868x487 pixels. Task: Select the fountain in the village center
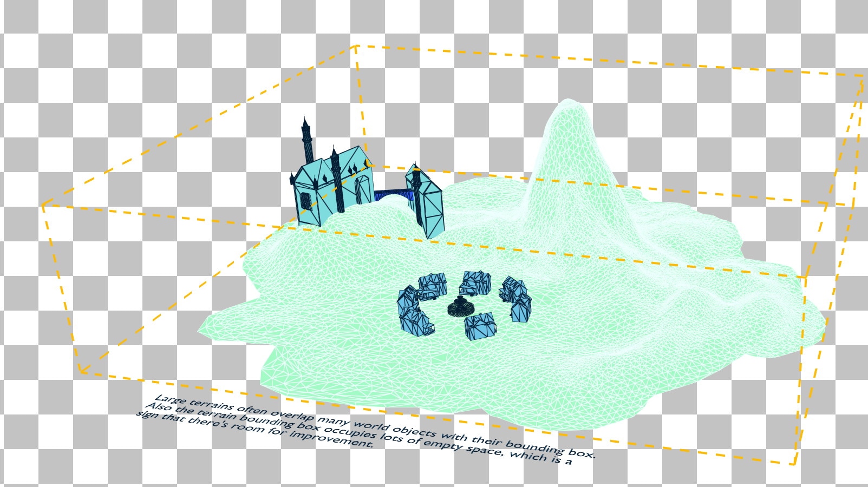click(460, 306)
